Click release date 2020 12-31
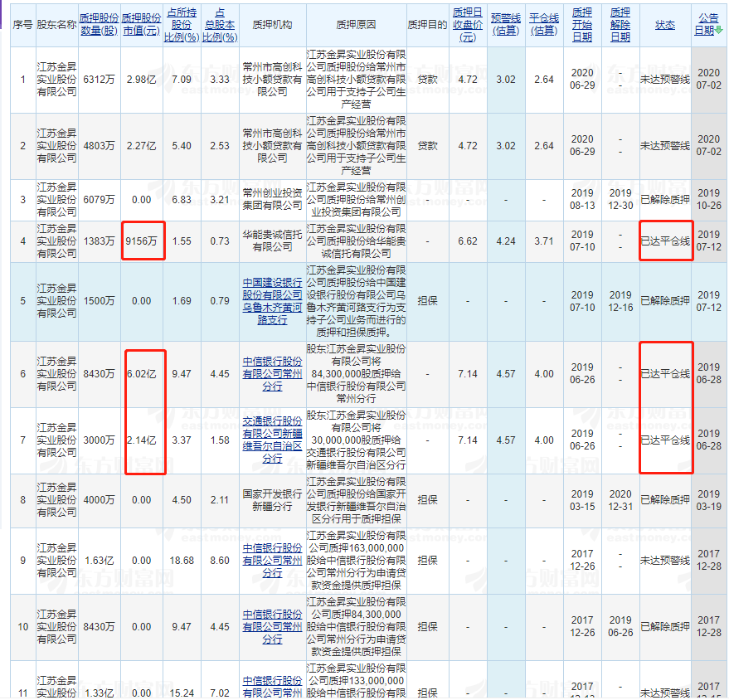Viewport: 729px width, 700px height. pyautogui.click(x=620, y=500)
